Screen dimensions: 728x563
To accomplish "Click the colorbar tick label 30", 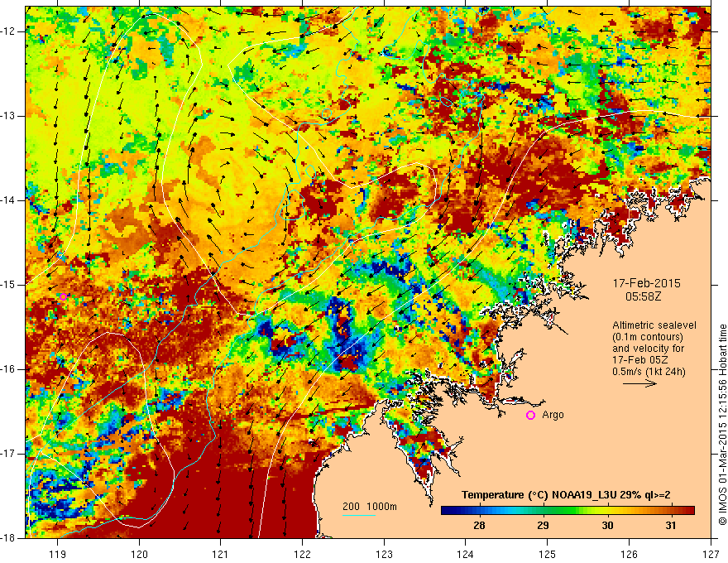I will pyautogui.click(x=607, y=526).
